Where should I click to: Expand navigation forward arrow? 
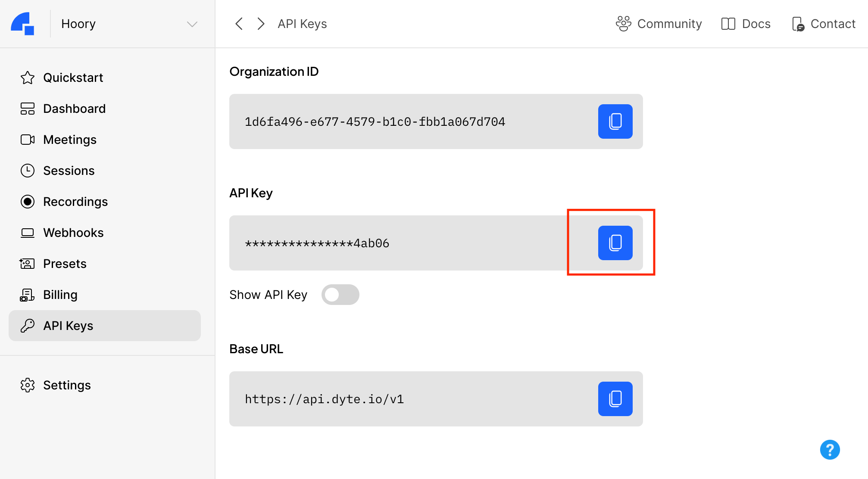coord(261,24)
